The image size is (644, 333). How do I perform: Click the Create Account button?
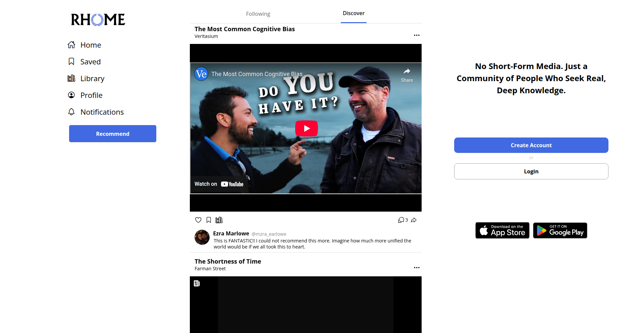tap(531, 145)
